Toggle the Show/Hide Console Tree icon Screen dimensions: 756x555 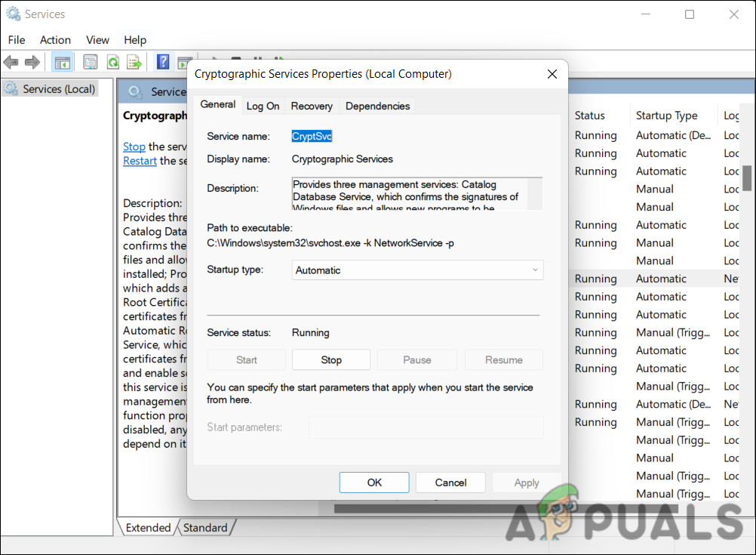tap(62, 62)
